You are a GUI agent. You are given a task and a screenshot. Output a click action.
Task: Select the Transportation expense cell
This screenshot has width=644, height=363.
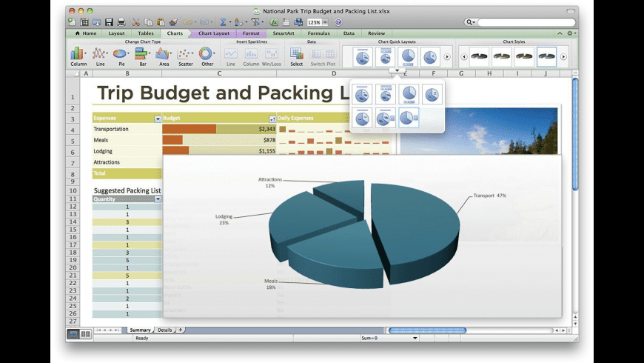[127, 129]
